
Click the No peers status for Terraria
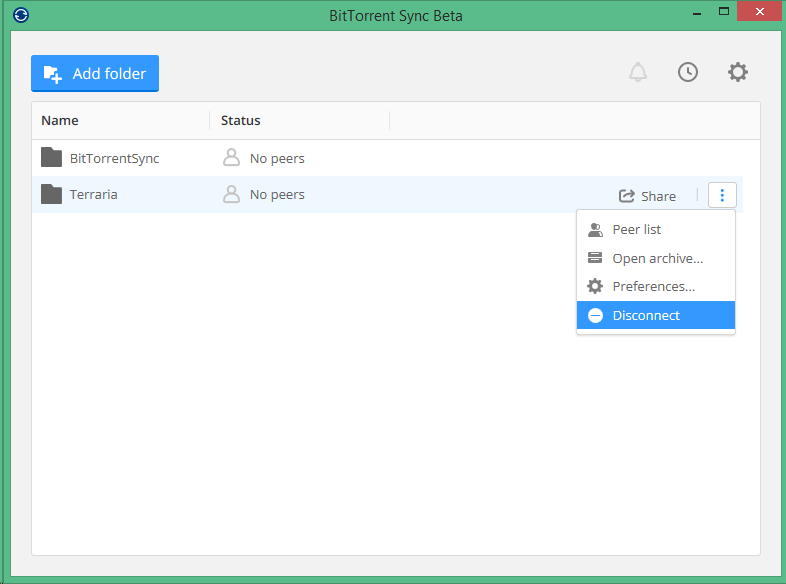click(x=277, y=194)
